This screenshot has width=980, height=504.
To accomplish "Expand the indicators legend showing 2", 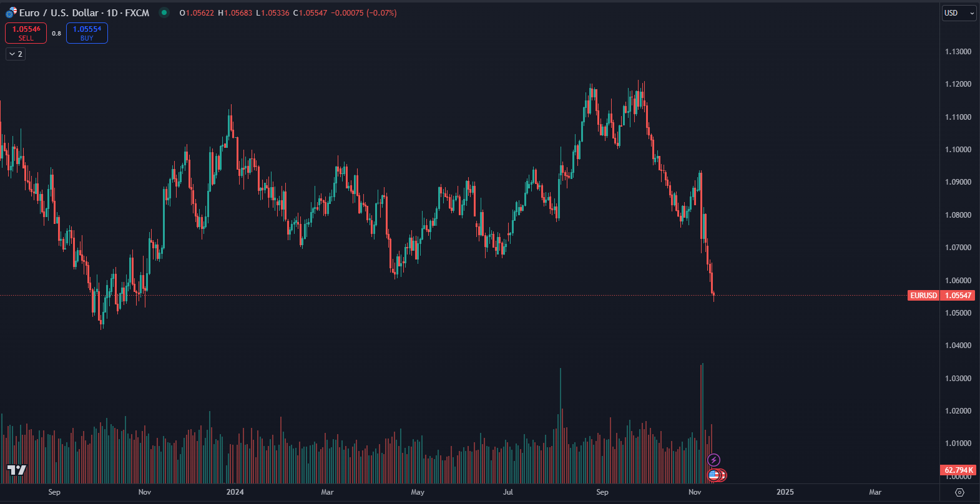I will [16, 54].
